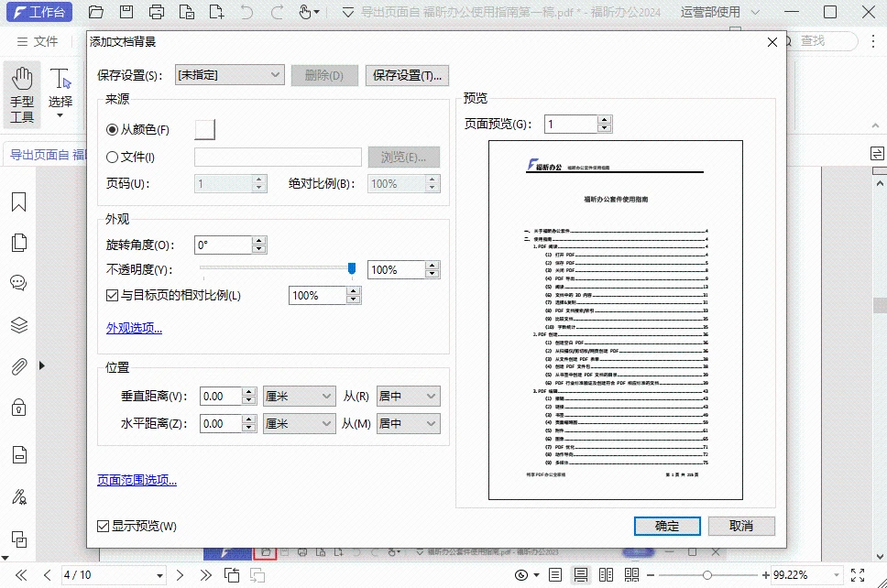Toggle 显示预览(W) checkbox
This screenshot has width=887, height=588.
pos(103,527)
